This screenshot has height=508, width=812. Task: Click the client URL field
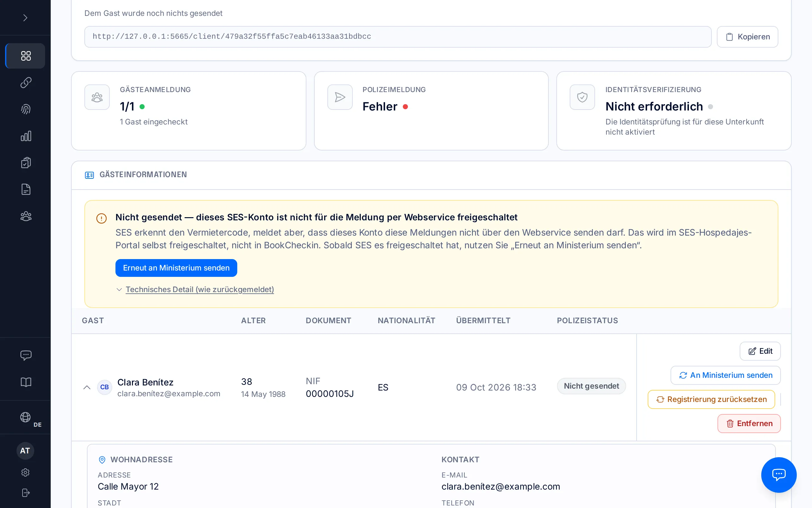pyautogui.click(x=398, y=37)
